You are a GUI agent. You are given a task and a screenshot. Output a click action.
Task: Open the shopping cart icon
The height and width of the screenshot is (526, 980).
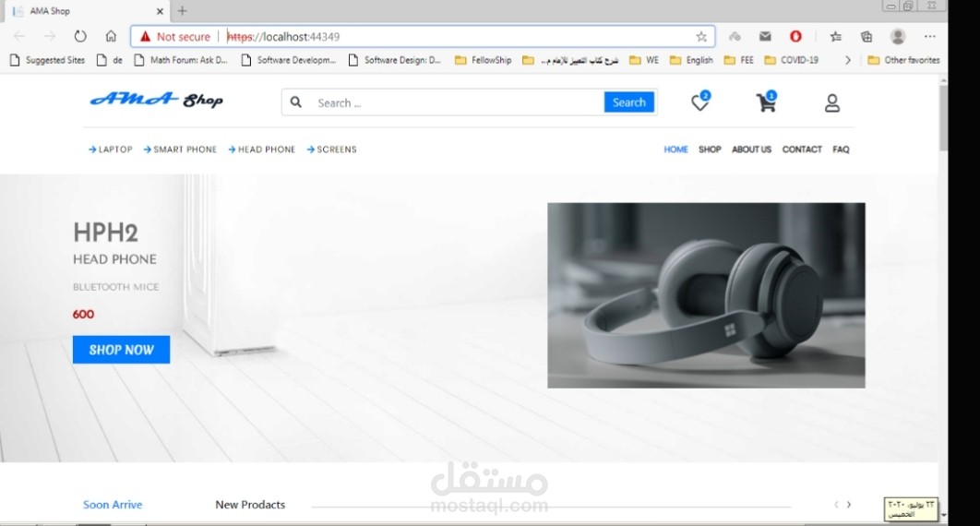tap(766, 102)
